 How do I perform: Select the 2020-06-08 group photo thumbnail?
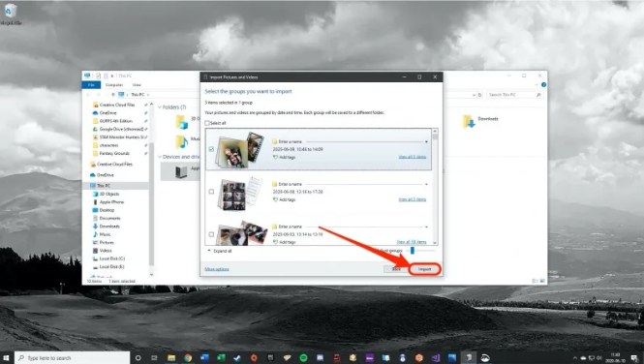tap(240, 194)
